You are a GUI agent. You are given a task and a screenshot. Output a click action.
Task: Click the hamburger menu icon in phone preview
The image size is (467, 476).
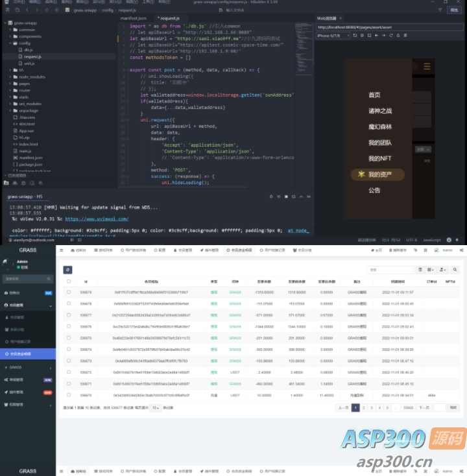(427, 66)
